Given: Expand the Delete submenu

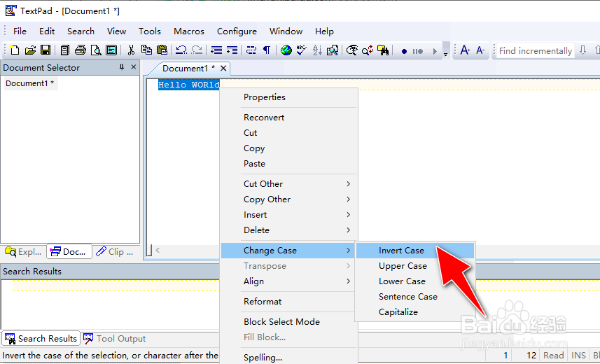Looking at the screenshot, I should (x=289, y=230).
